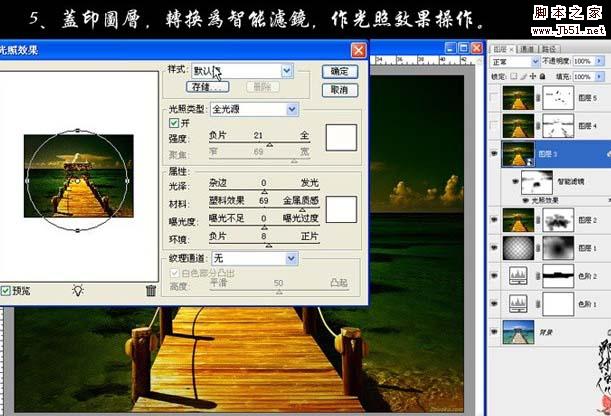Click the material color swatch beside 材料

341,210
